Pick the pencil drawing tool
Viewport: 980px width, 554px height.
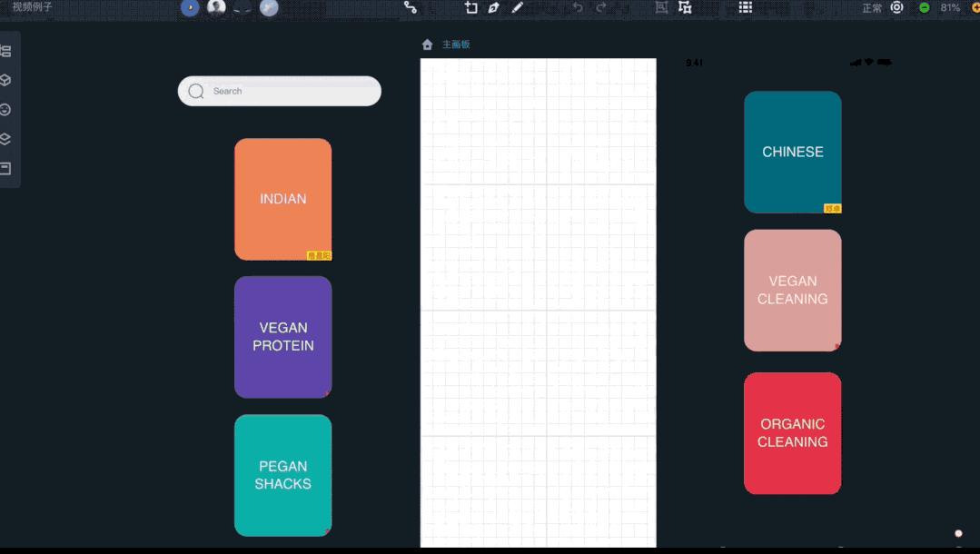pyautogui.click(x=517, y=7)
